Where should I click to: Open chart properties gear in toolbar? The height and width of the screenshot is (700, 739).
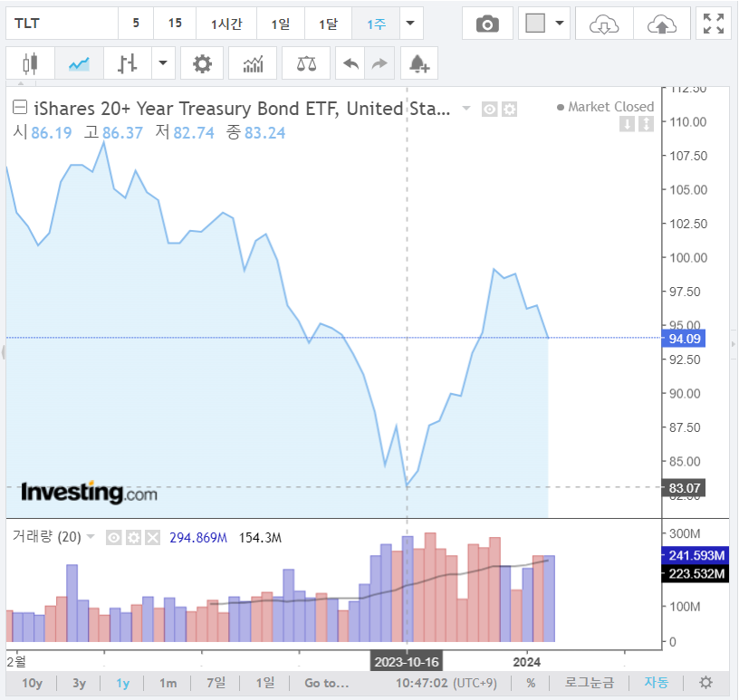(202, 63)
